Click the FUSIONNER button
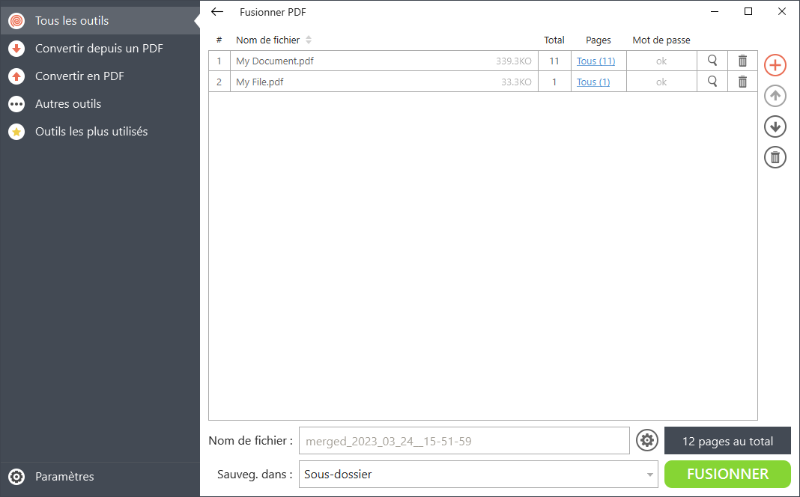This screenshot has width=800, height=497. pos(728,474)
